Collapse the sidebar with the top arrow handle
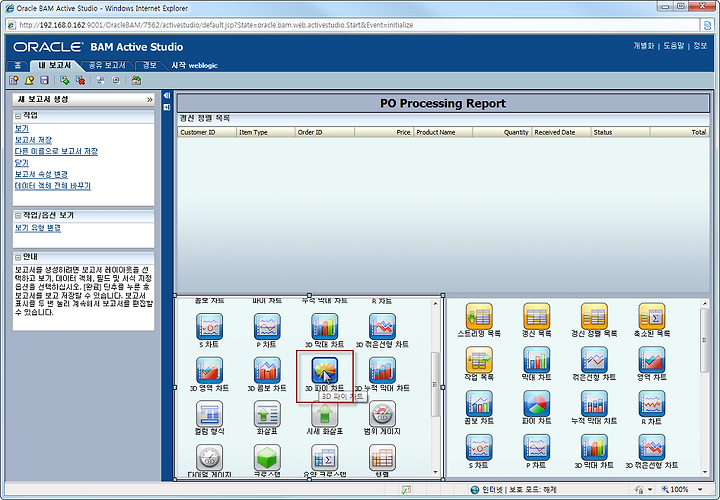 pyautogui.click(x=166, y=95)
